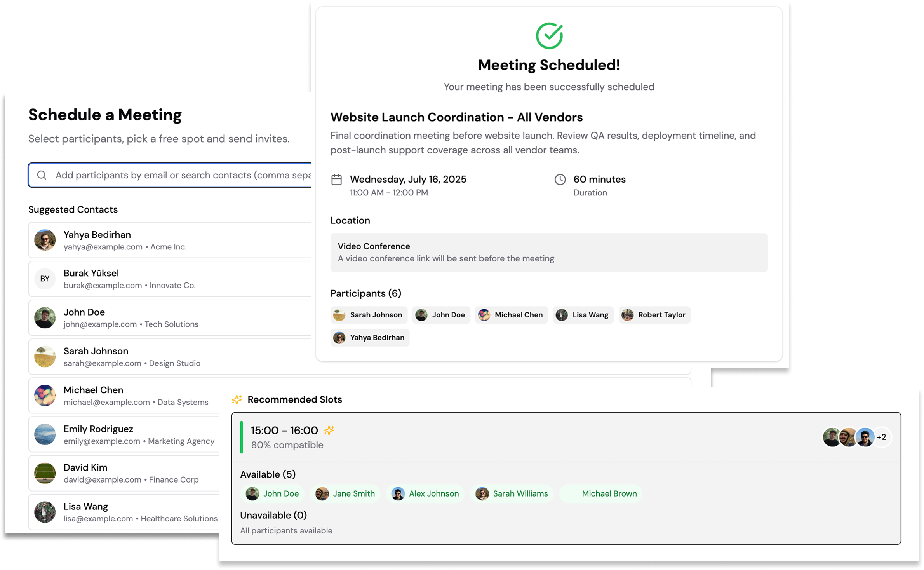Click the search magnifier icon in participants field

pyautogui.click(x=42, y=175)
